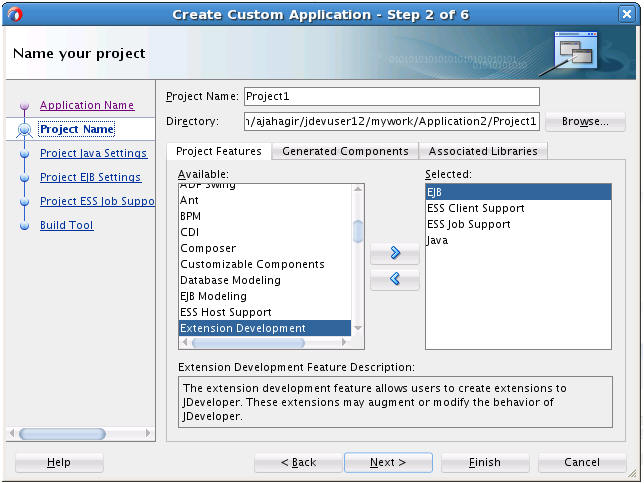Click the Available list vertical scrollbar thumb

coord(358,231)
